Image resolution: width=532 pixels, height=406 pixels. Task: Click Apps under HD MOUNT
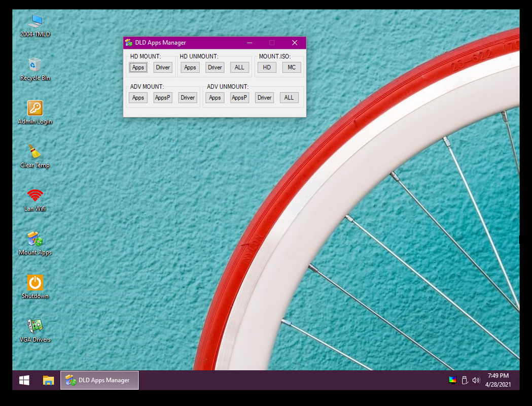[138, 67]
